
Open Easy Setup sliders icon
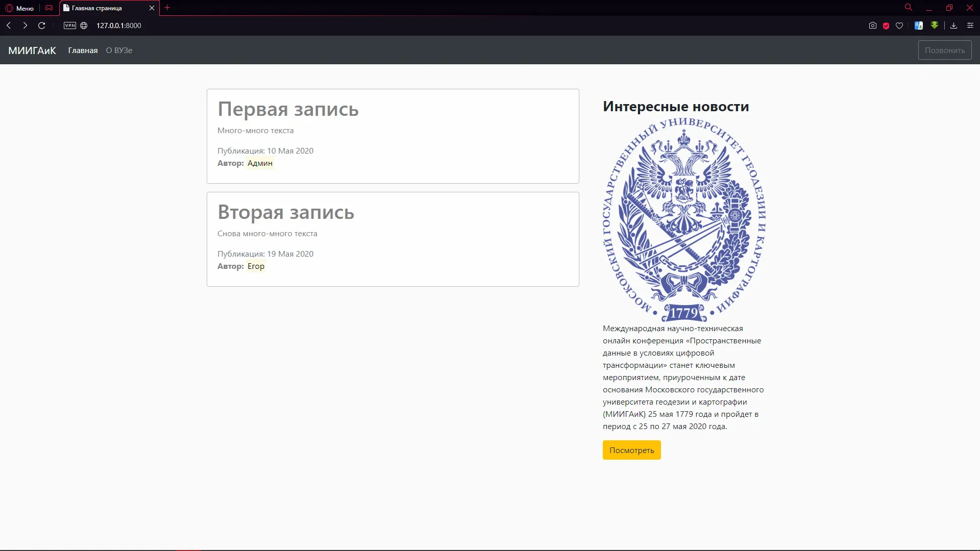pyautogui.click(x=970, y=26)
